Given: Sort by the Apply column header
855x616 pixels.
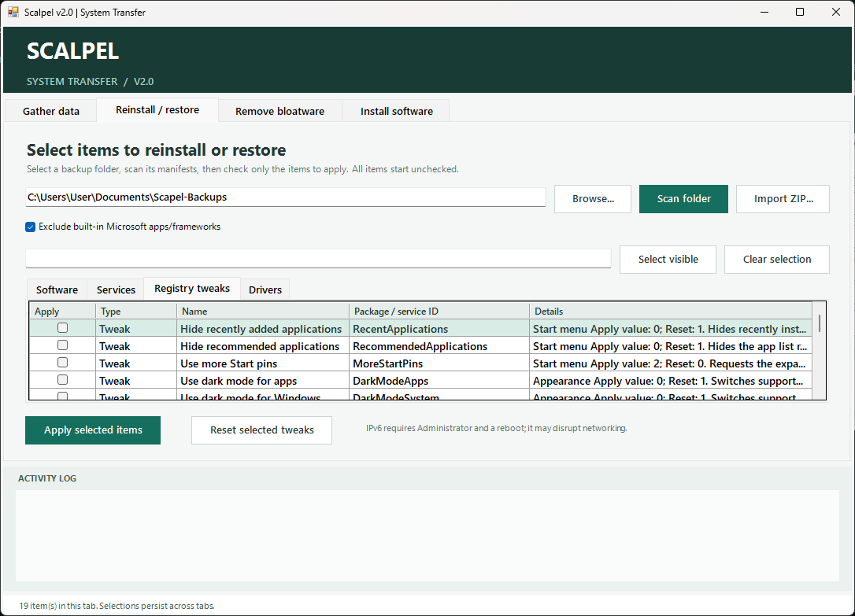Looking at the screenshot, I should [62, 311].
